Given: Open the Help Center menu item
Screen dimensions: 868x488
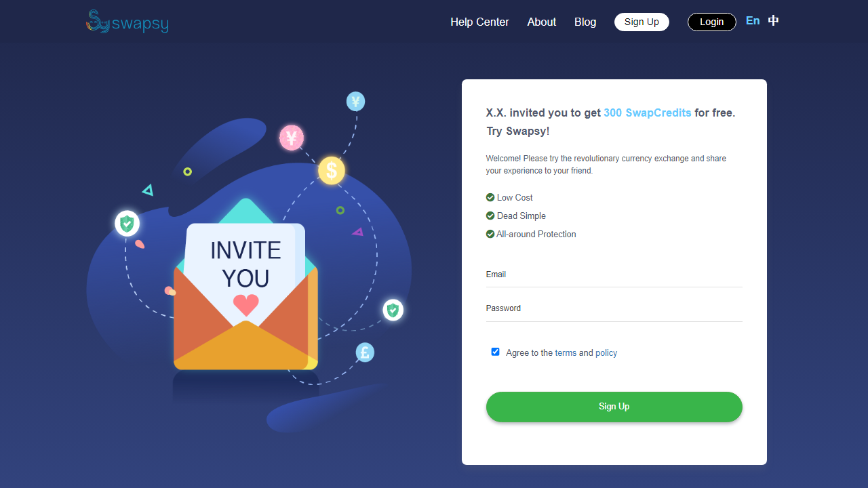Looking at the screenshot, I should point(479,22).
